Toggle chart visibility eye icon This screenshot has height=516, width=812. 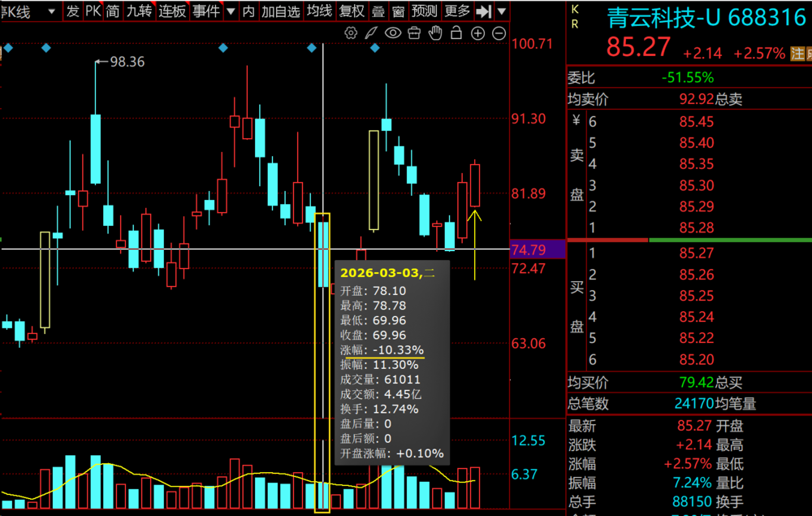pos(393,33)
